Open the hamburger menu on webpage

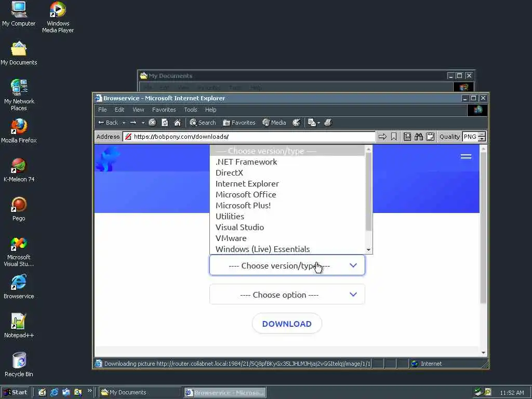(466, 156)
